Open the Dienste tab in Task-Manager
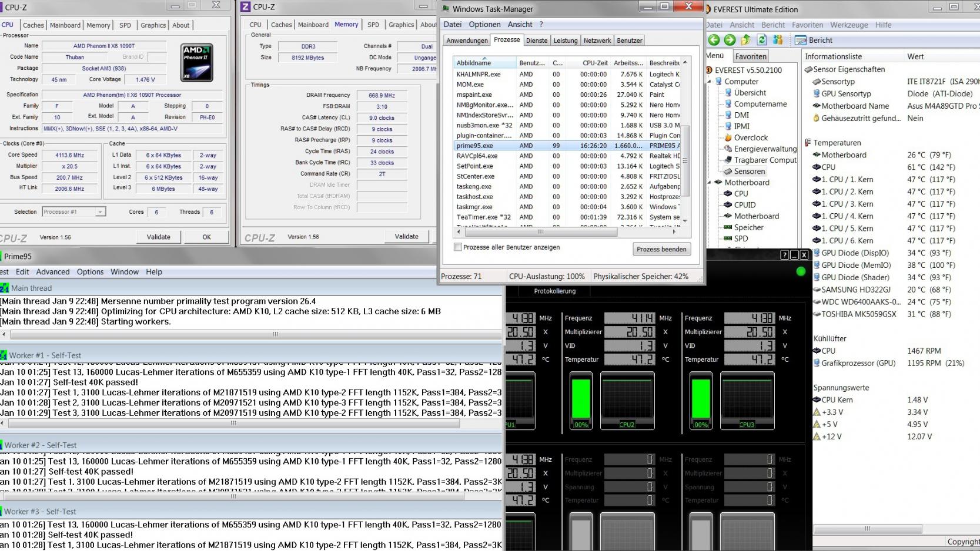Viewport: 980px width, 551px height. coord(537,41)
